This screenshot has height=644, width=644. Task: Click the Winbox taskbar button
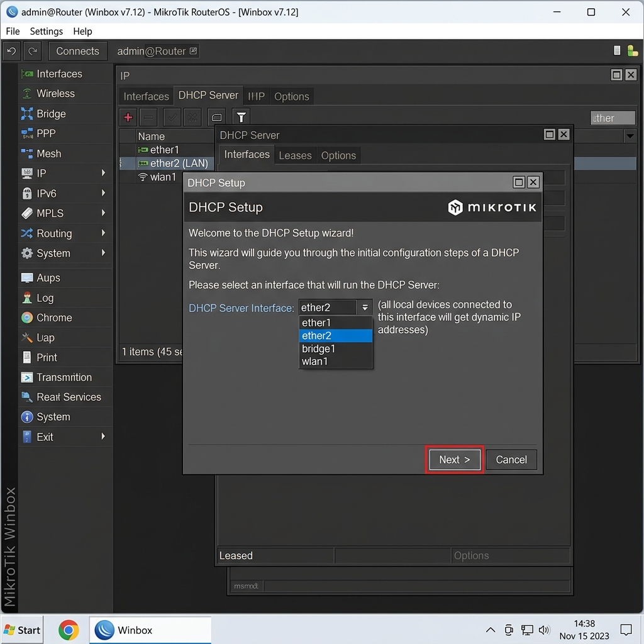150,630
